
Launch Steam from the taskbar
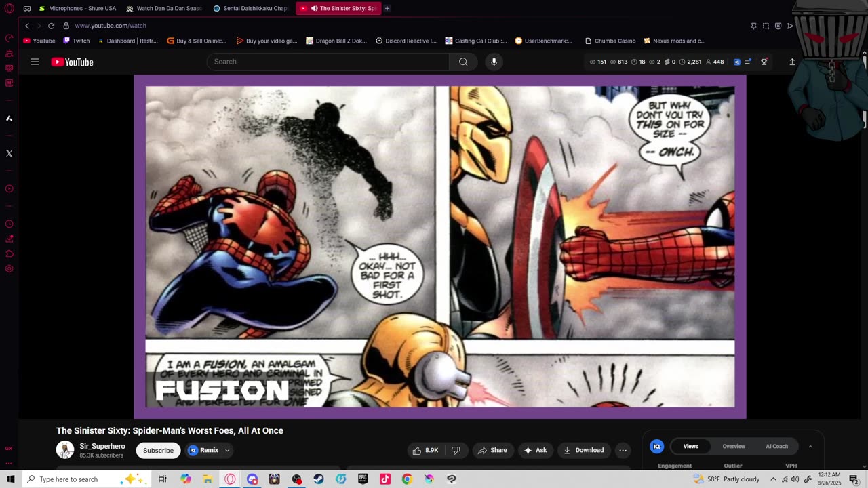[x=319, y=479]
